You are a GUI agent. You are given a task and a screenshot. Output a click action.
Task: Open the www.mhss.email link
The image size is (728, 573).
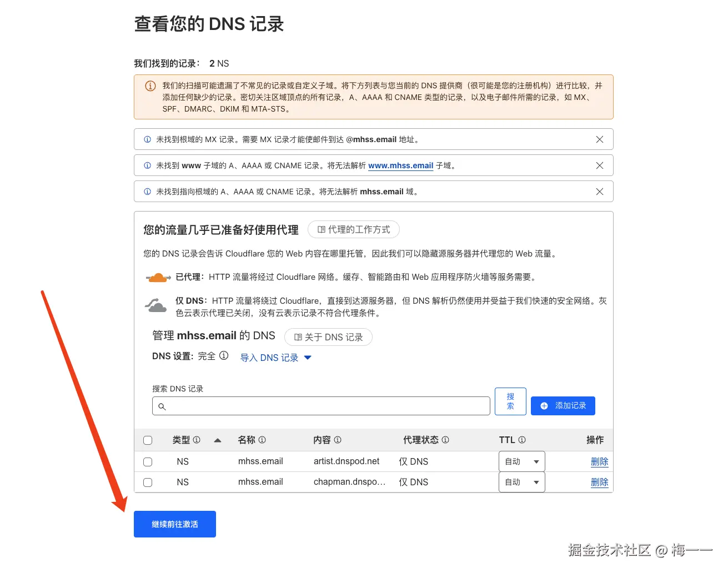tap(400, 165)
